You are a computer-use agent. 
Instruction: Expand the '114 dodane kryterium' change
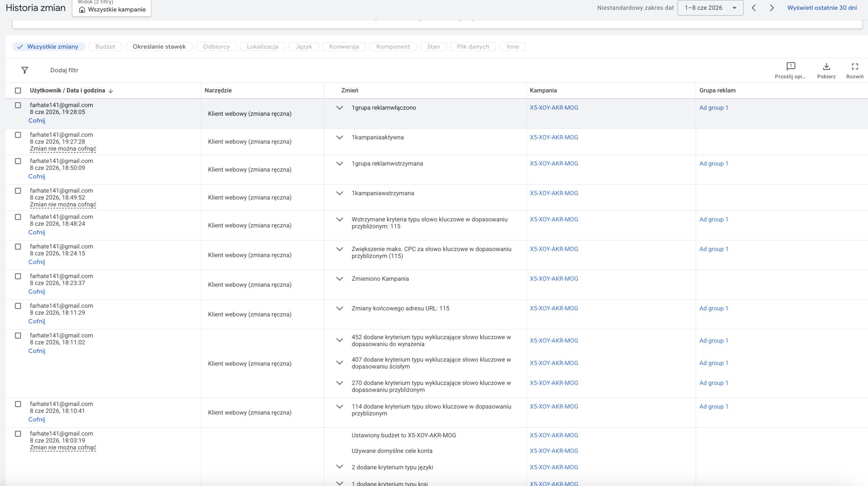coord(339,407)
